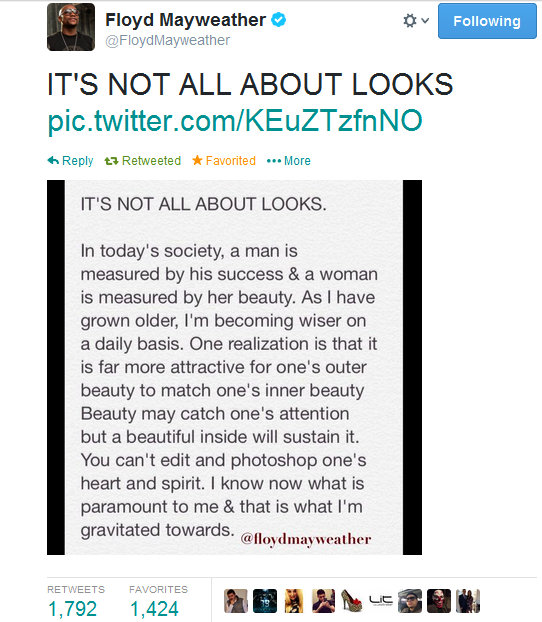Screen dimensions: 542x622
Task: Click the Reply arrow icon
Action: tap(53, 160)
